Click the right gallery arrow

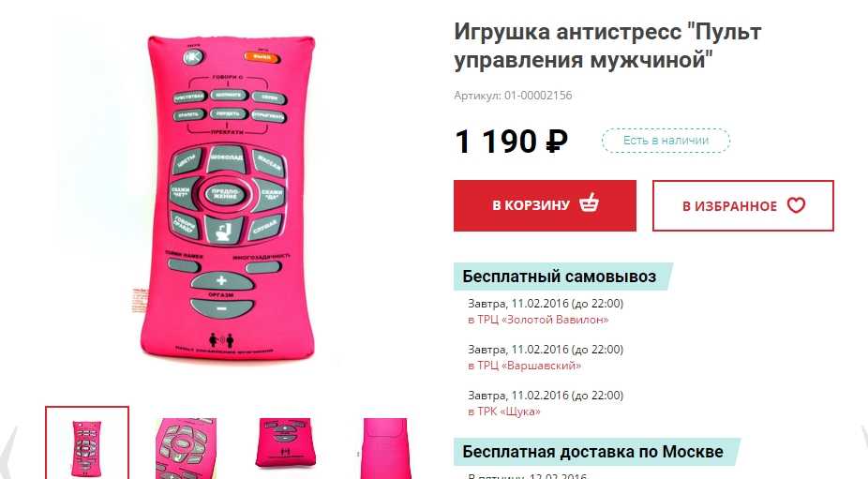tap(862, 449)
